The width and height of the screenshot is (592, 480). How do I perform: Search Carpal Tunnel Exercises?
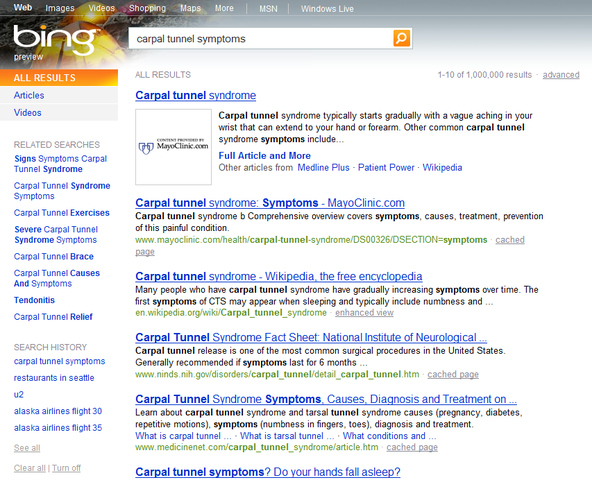tap(62, 213)
